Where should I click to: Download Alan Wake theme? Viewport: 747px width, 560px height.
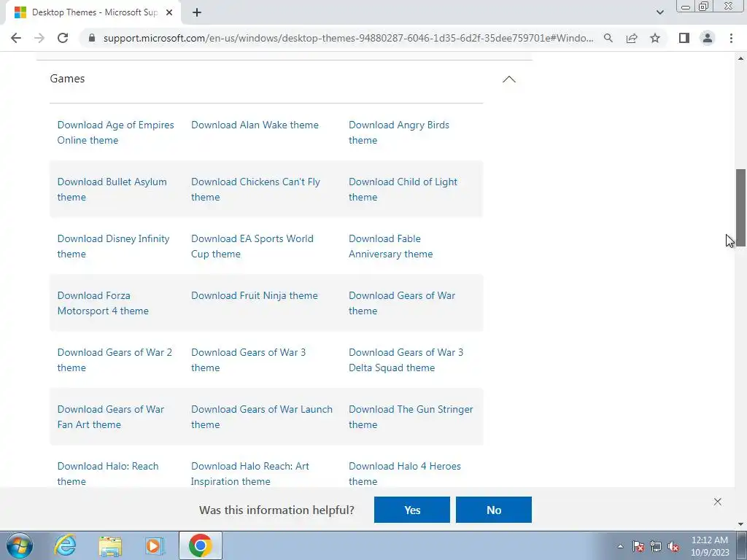[x=255, y=125]
